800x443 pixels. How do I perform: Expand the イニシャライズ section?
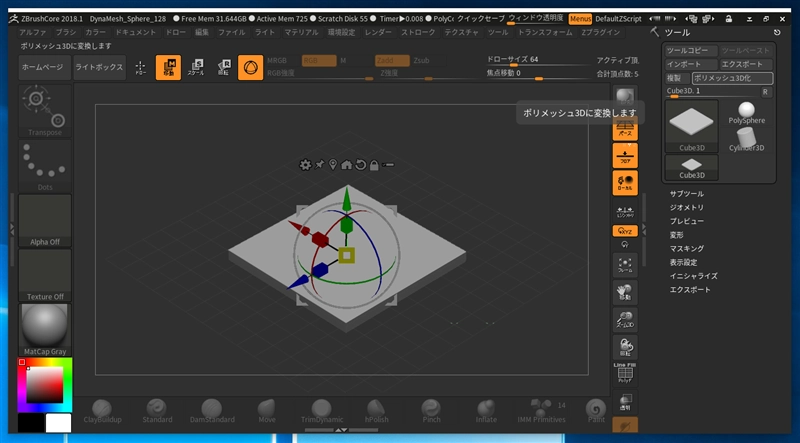pos(693,276)
